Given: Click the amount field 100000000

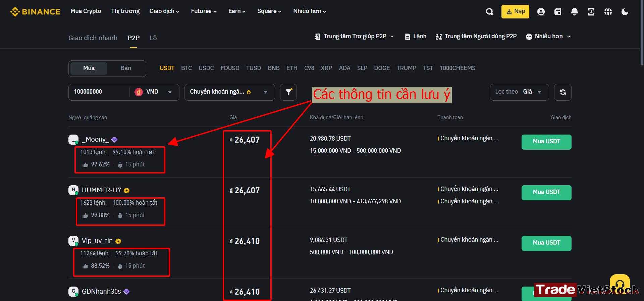Looking at the screenshot, I should tap(99, 92).
